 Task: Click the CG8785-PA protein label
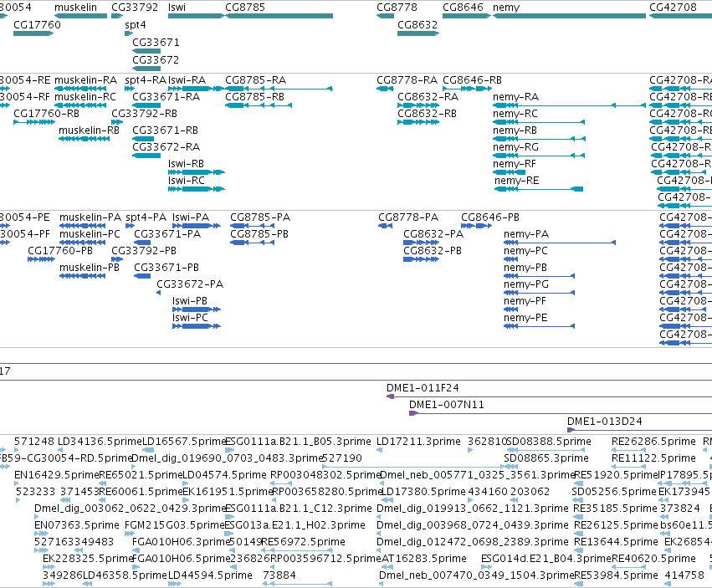260,218
